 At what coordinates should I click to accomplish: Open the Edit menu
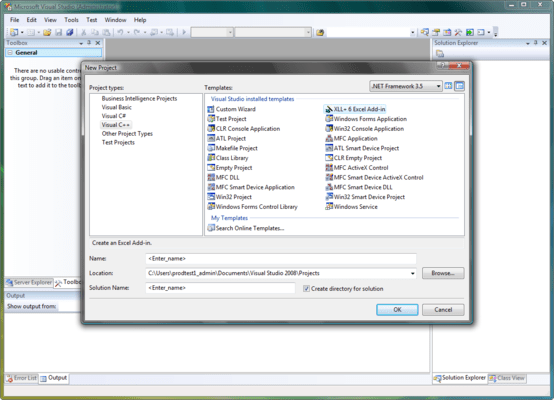coord(31,20)
